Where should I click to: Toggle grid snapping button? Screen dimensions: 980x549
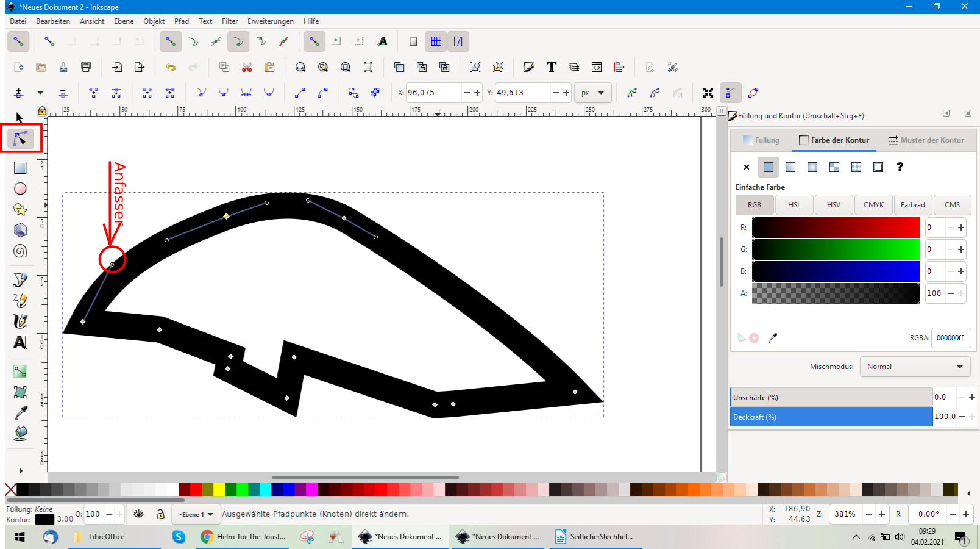pyautogui.click(x=436, y=41)
